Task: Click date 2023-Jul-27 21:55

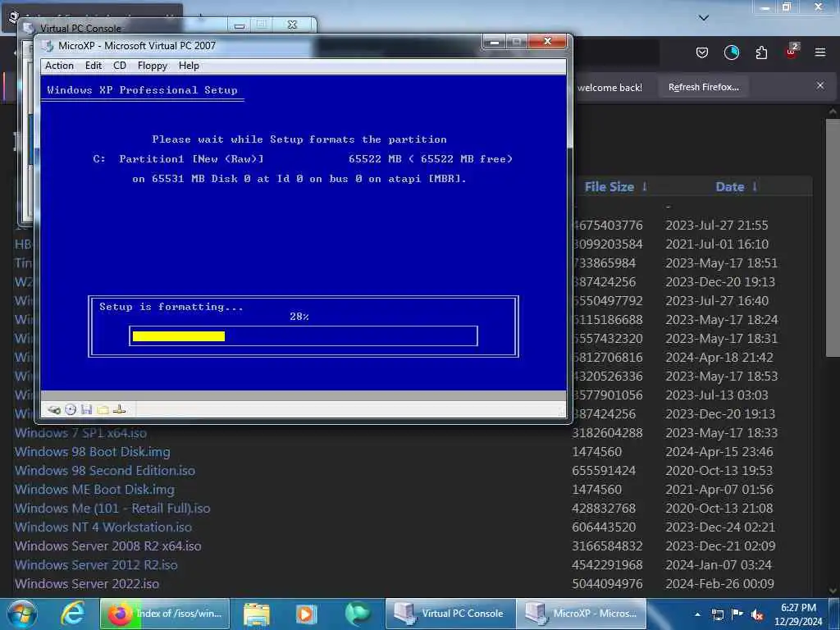Action: coord(717,225)
